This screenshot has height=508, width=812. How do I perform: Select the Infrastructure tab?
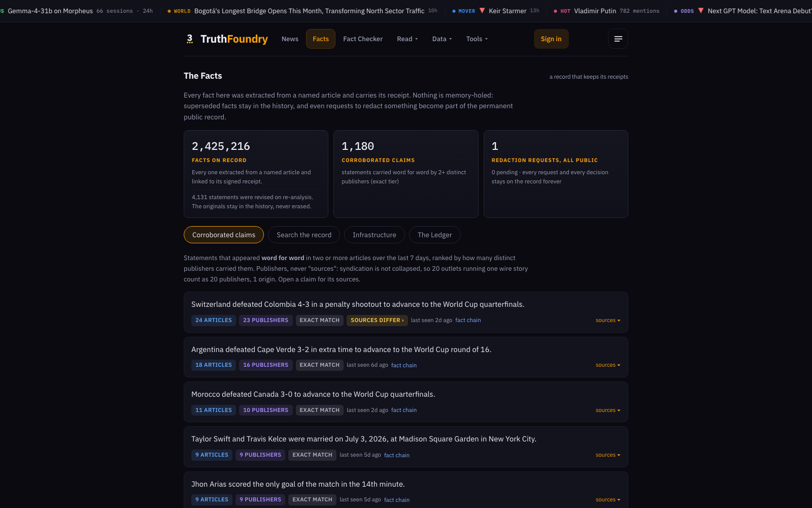pyautogui.click(x=375, y=235)
